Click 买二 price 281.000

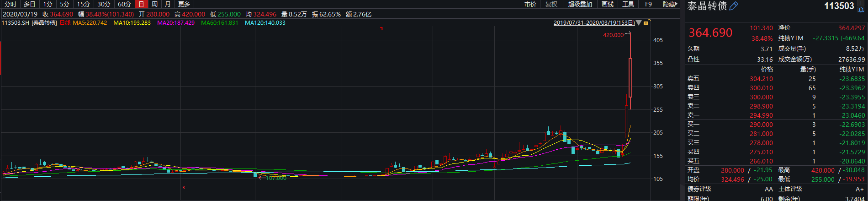click(761, 134)
